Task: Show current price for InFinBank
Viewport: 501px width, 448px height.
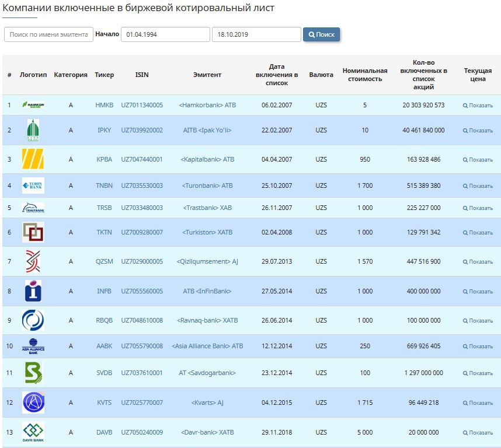Action: tap(478, 291)
